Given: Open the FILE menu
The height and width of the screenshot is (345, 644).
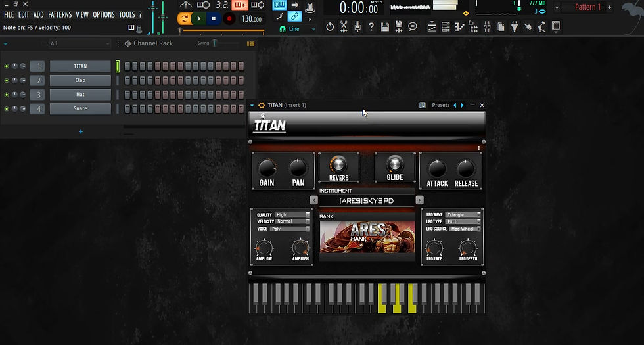Looking at the screenshot, I should (9, 14).
